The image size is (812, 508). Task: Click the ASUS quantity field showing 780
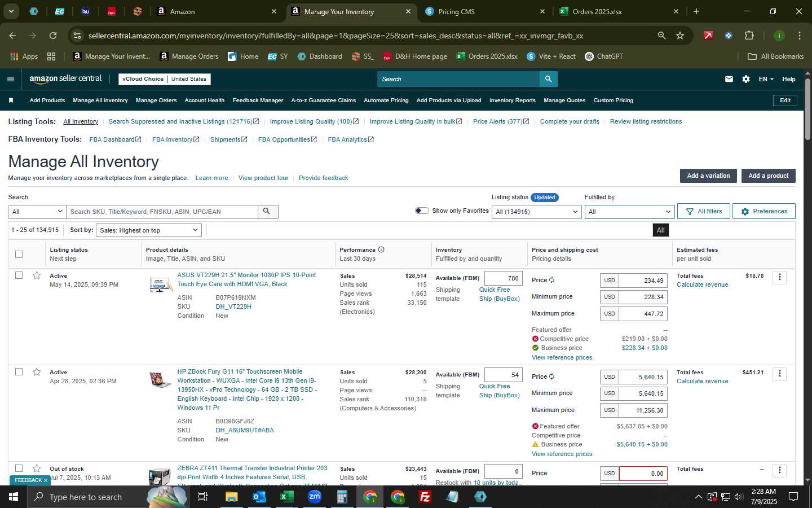click(504, 278)
